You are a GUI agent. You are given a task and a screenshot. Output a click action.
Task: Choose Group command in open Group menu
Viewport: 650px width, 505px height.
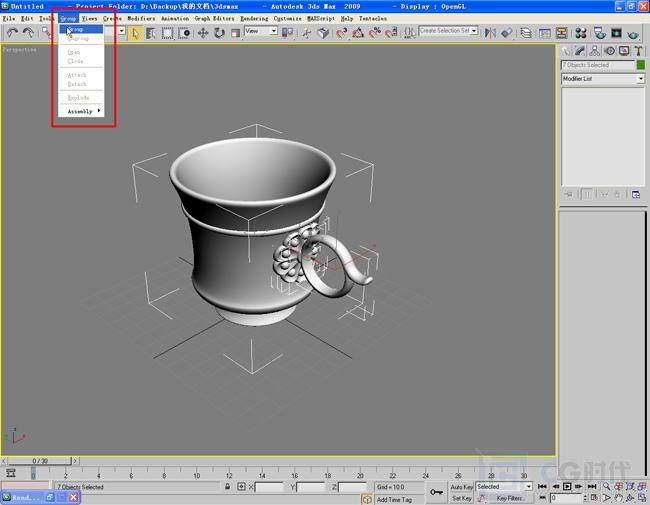81,29
